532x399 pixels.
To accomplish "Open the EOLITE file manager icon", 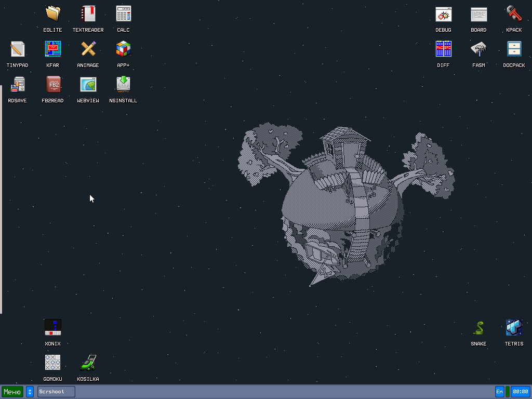I will (x=52, y=14).
